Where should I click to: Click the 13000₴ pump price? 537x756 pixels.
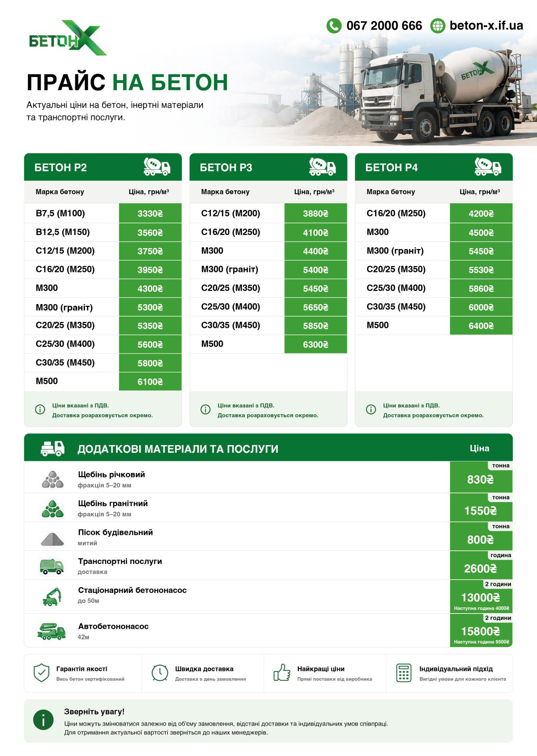481,597
